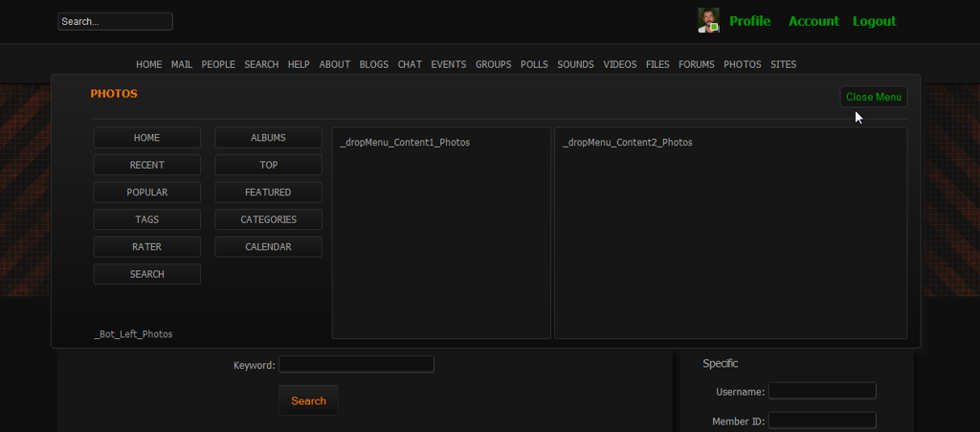
Task: Select the ALBUMS button
Action: 268,138
